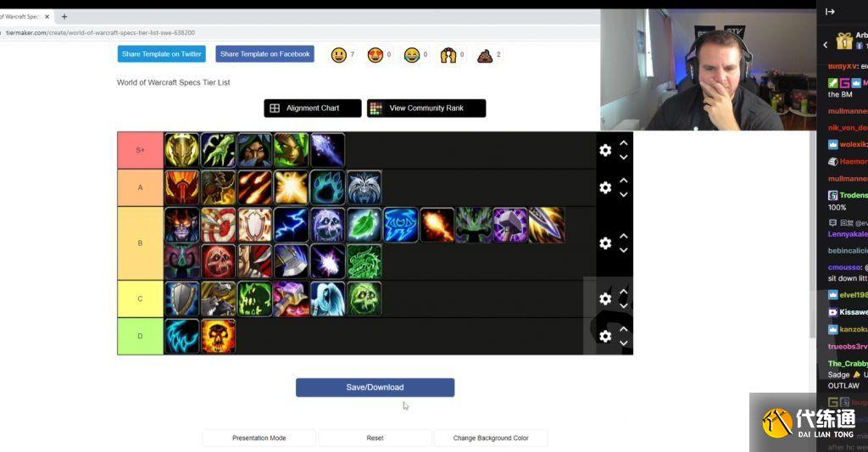The height and width of the screenshot is (452, 868).
Task: Move the S+ tier row down
Action: 623,158
